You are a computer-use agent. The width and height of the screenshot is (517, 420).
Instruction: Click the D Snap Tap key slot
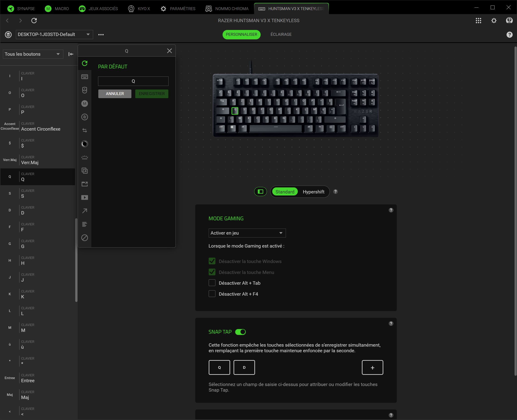(x=244, y=367)
